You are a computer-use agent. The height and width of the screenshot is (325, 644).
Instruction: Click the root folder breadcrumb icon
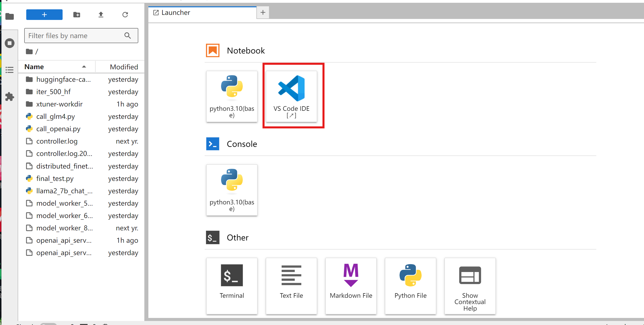click(29, 51)
